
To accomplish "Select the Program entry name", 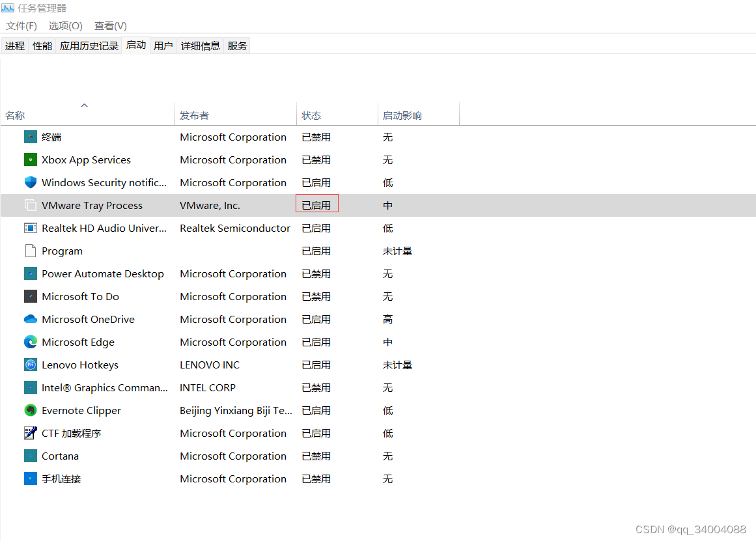I will (x=63, y=251).
